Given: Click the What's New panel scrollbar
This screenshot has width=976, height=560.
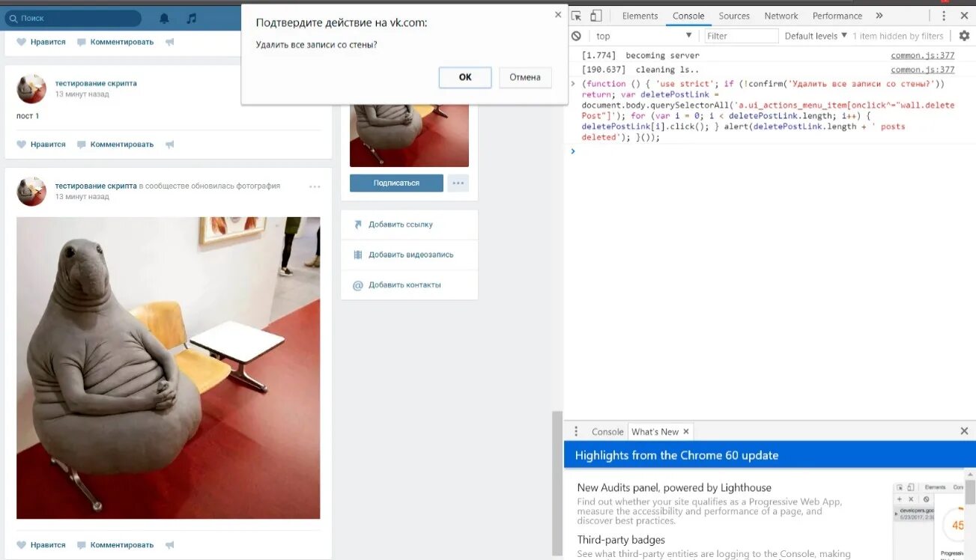Looking at the screenshot, I should (970, 492).
